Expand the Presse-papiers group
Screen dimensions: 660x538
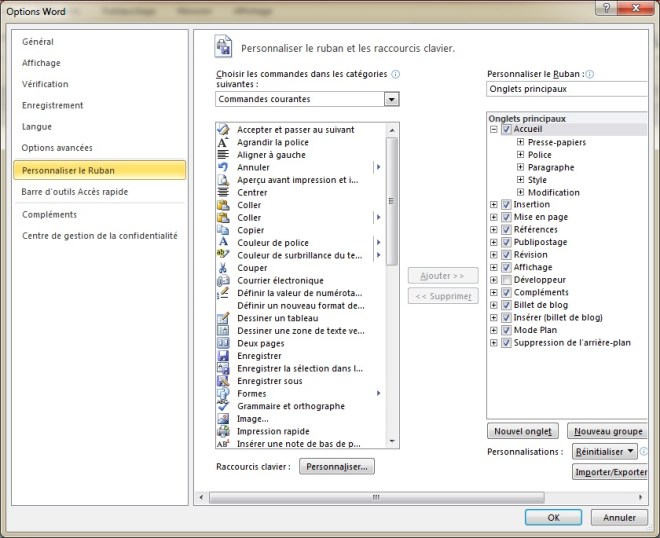520,142
